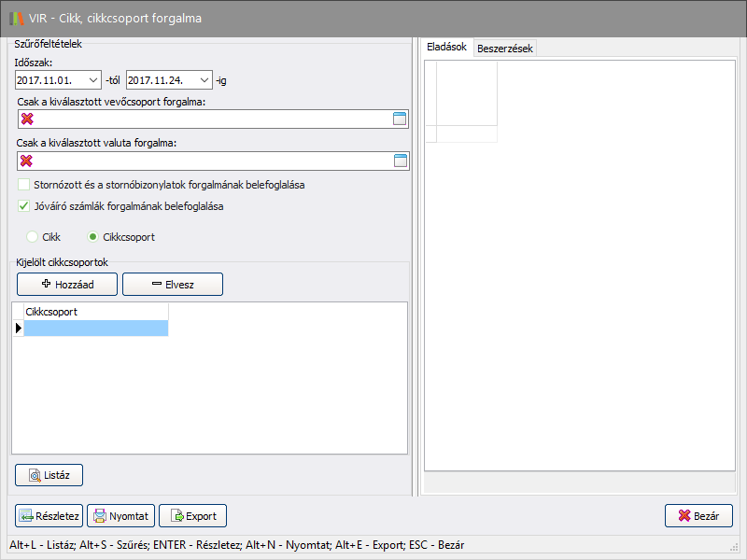747x560 pixels.
Task: Open customer group selection window icon
Action: click(x=401, y=119)
